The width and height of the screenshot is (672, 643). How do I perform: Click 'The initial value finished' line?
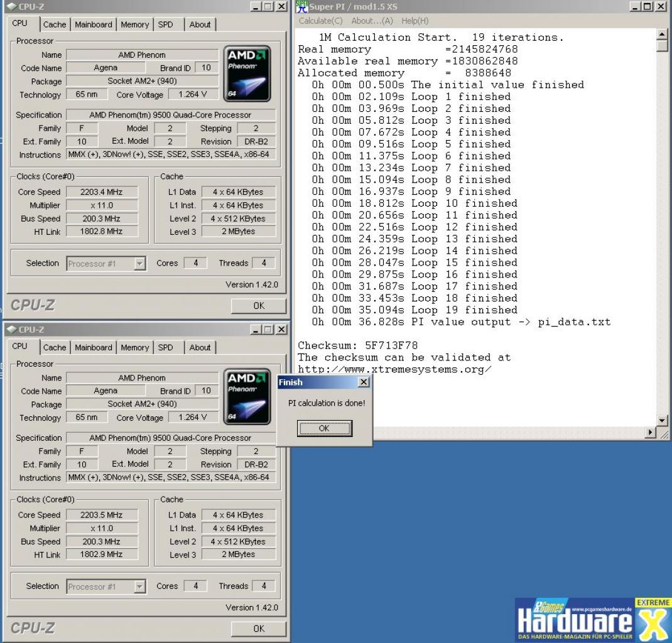(x=447, y=84)
